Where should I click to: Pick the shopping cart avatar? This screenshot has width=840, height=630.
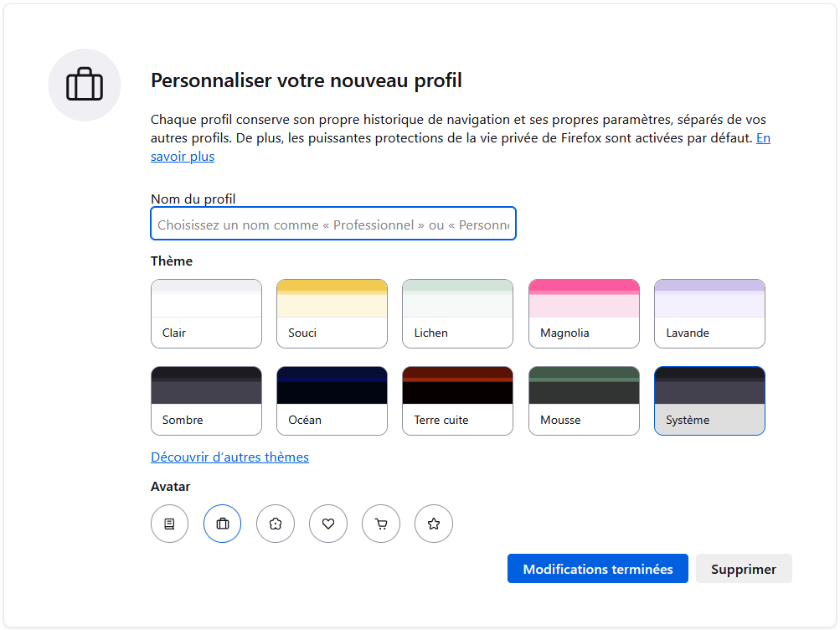tap(380, 523)
